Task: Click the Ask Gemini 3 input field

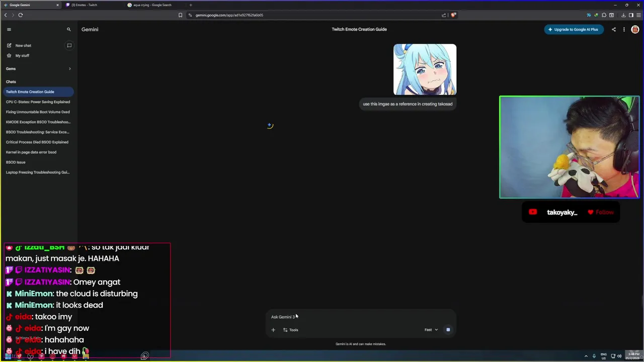Action: pos(361,317)
